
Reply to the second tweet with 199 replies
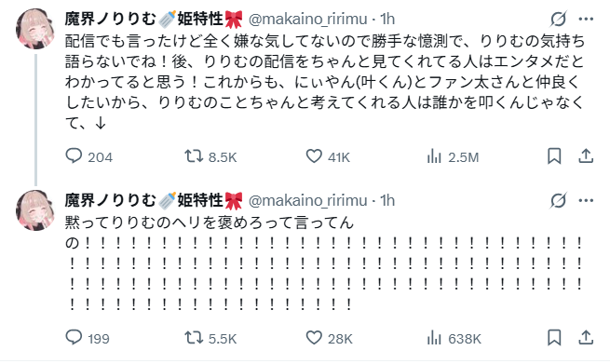pyautogui.click(x=88, y=338)
